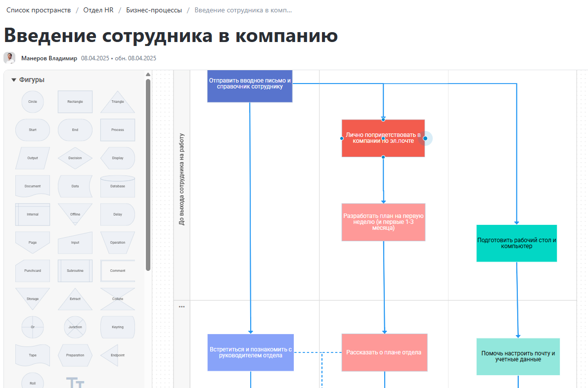588x388 pixels.
Task: Select the Comment shape
Action: [x=118, y=270]
